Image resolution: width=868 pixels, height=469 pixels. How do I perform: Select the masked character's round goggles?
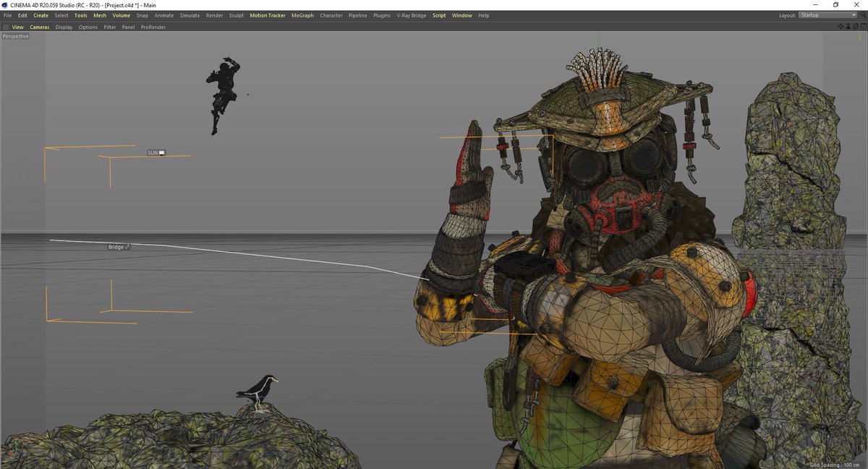615,165
